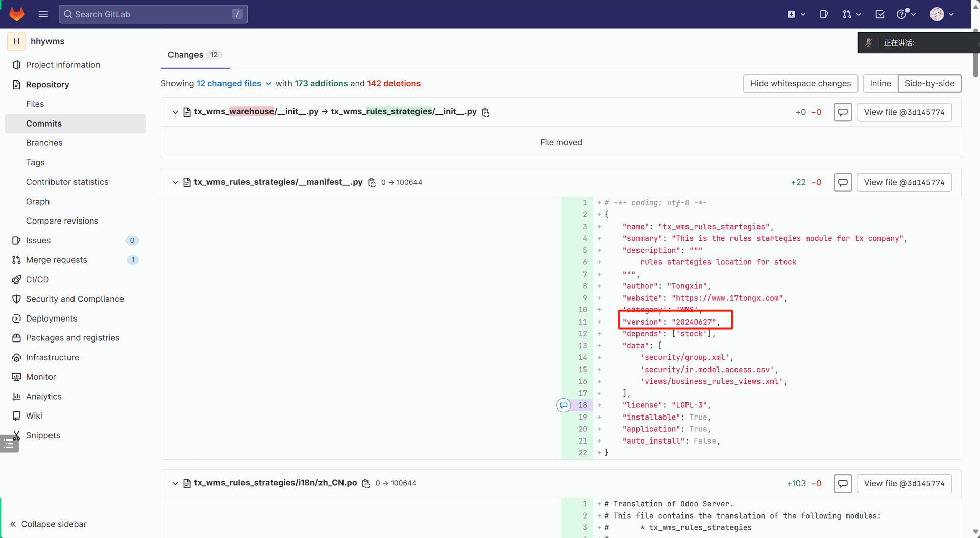Screen dimensions: 980x538
Task: Open Tags in the sidebar
Action: click(35, 162)
